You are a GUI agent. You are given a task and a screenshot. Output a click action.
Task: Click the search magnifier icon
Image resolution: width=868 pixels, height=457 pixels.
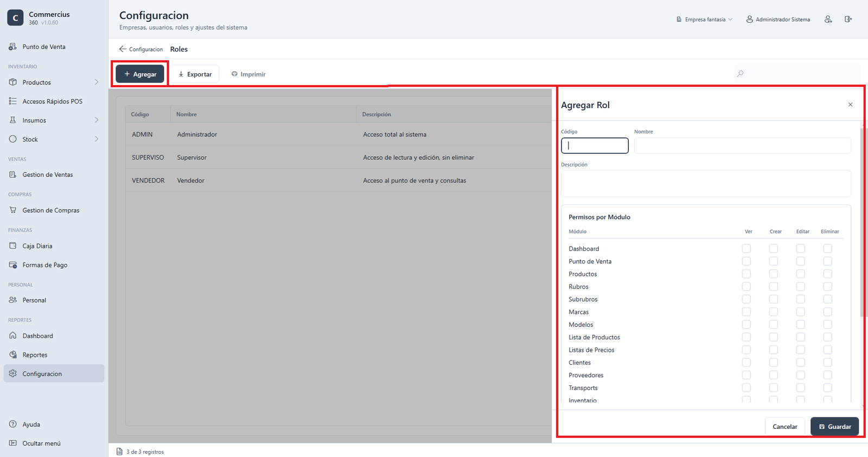pyautogui.click(x=741, y=74)
